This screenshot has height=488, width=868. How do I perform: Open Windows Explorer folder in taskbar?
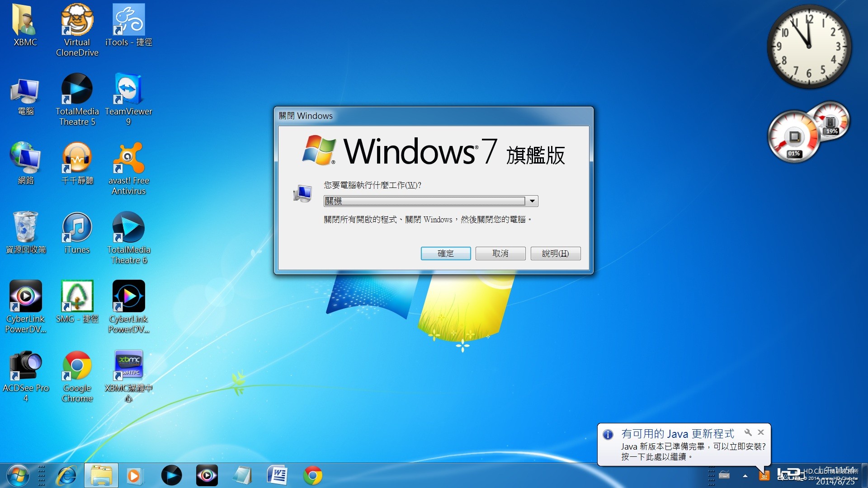(101, 475)
